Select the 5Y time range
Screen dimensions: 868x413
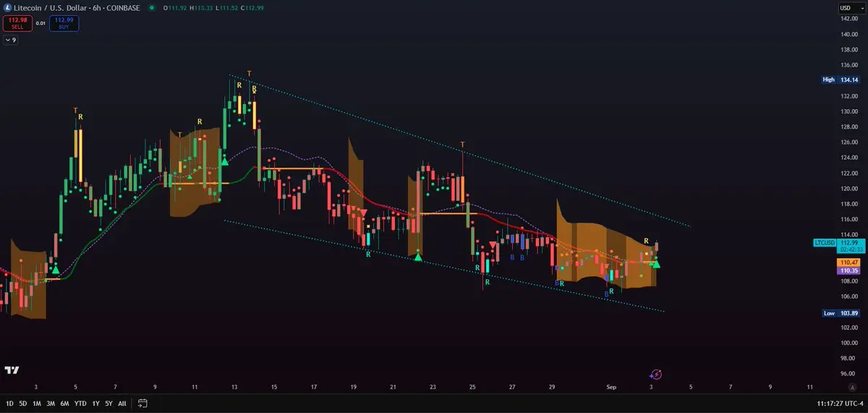[109, 403]
